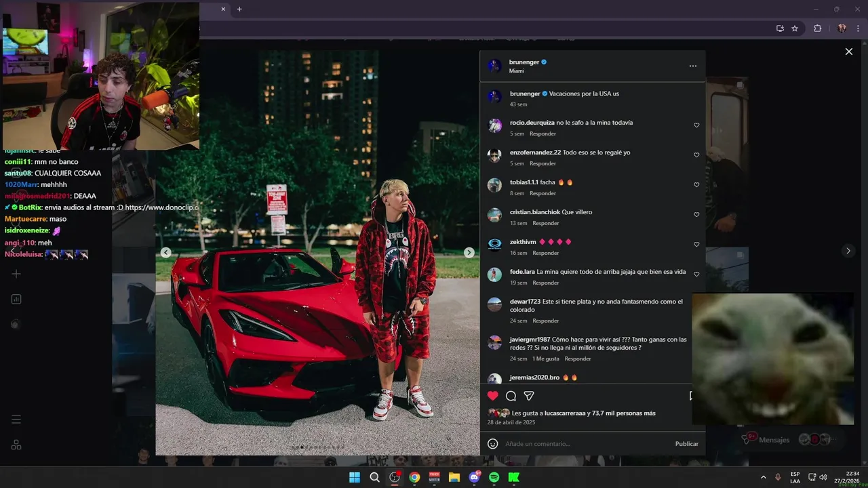
Task: Open Instagram sidebar dashboard chart icon
Action: coord(16,299)
